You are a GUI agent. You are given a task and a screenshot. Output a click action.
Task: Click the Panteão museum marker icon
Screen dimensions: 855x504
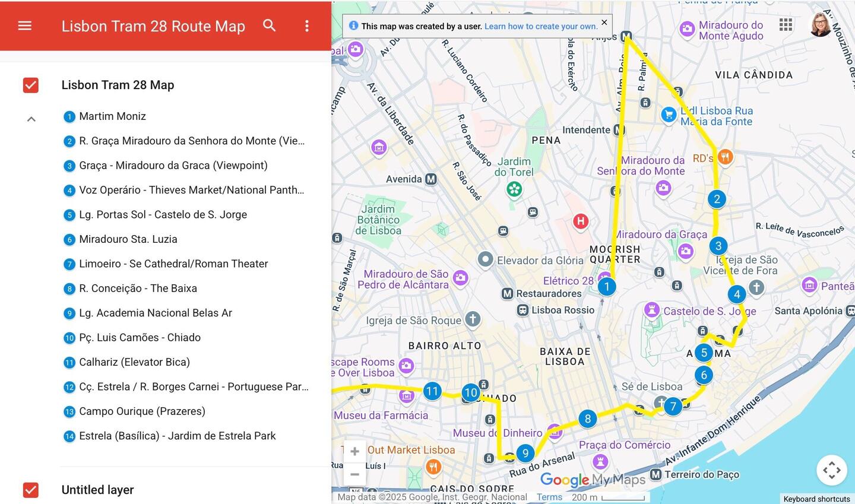click(x=809, y=286)
